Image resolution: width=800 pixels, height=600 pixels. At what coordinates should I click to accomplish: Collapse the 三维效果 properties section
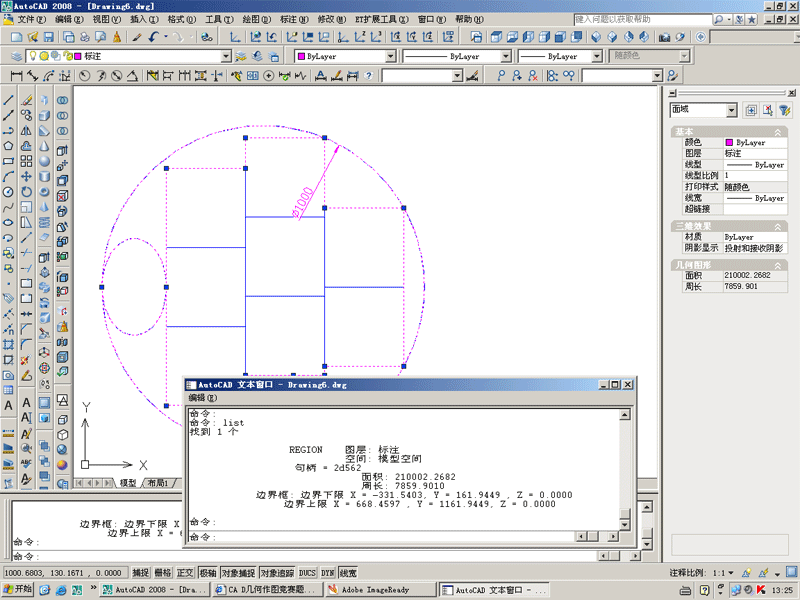pyautogui.click(x=778, y=227)
